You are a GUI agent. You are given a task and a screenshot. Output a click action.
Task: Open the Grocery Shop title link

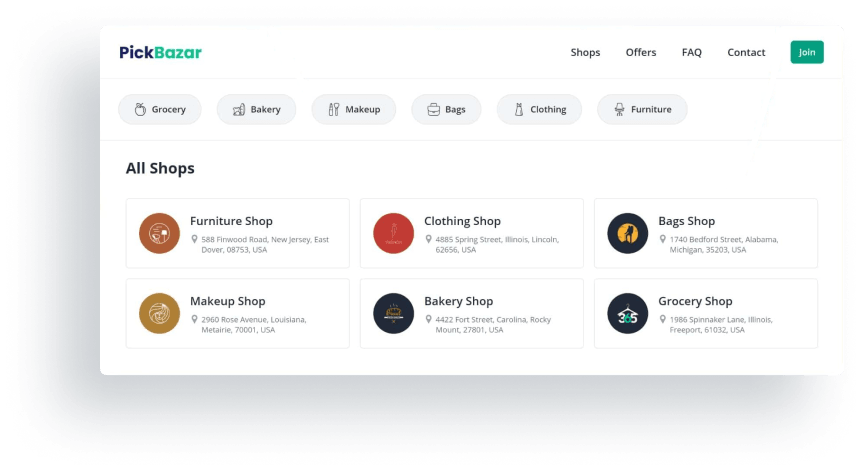click(x=695, y=301)
